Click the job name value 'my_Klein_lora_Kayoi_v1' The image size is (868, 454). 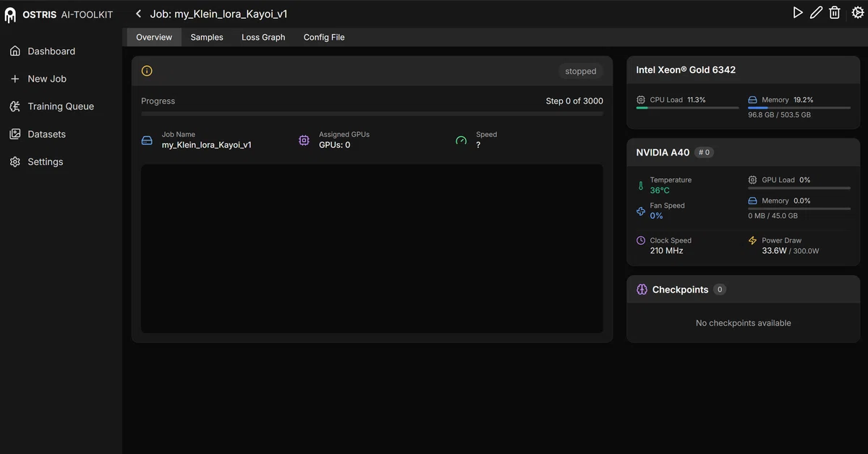(x=207, y=145)
